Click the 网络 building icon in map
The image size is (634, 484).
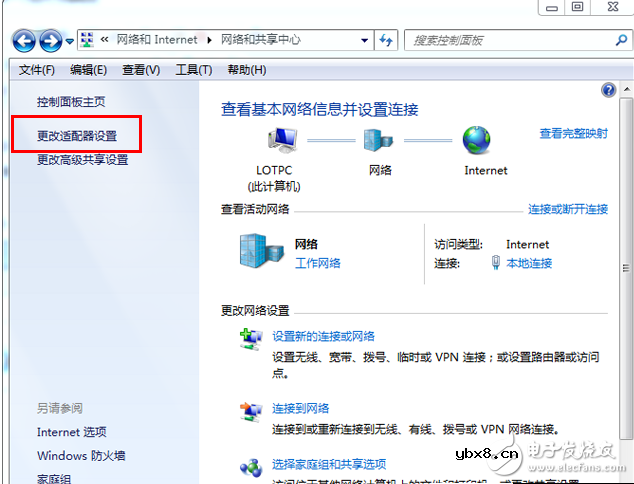coord(378,140)
